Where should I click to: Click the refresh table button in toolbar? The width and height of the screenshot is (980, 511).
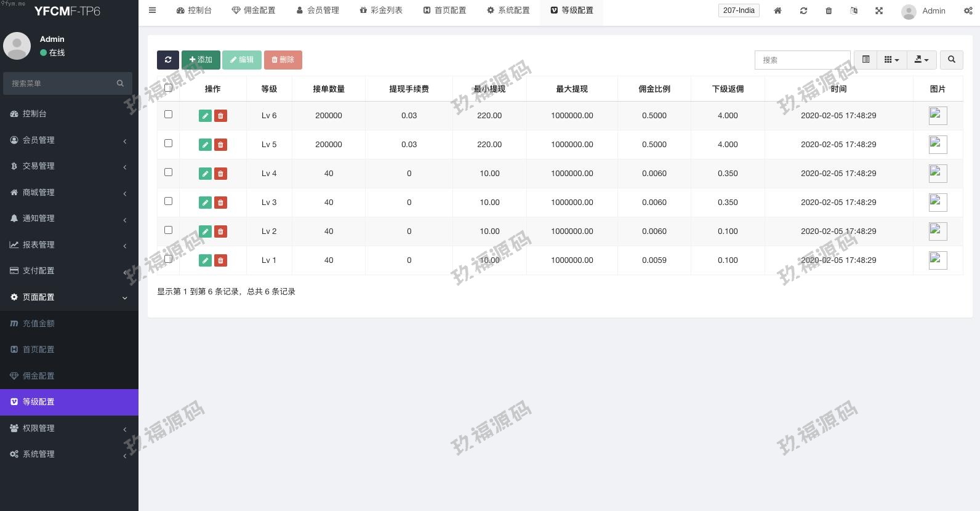pos(167,60)
